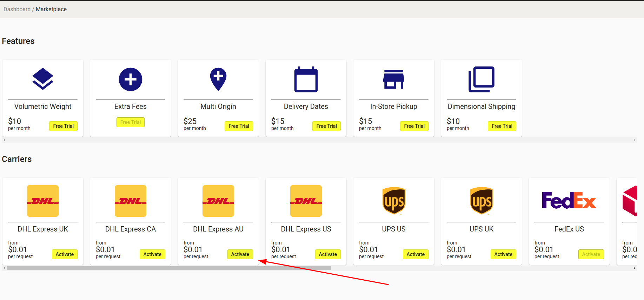644x300 pixels.
Task: Click the Volumetric Weight title
Action: [43, 106]
